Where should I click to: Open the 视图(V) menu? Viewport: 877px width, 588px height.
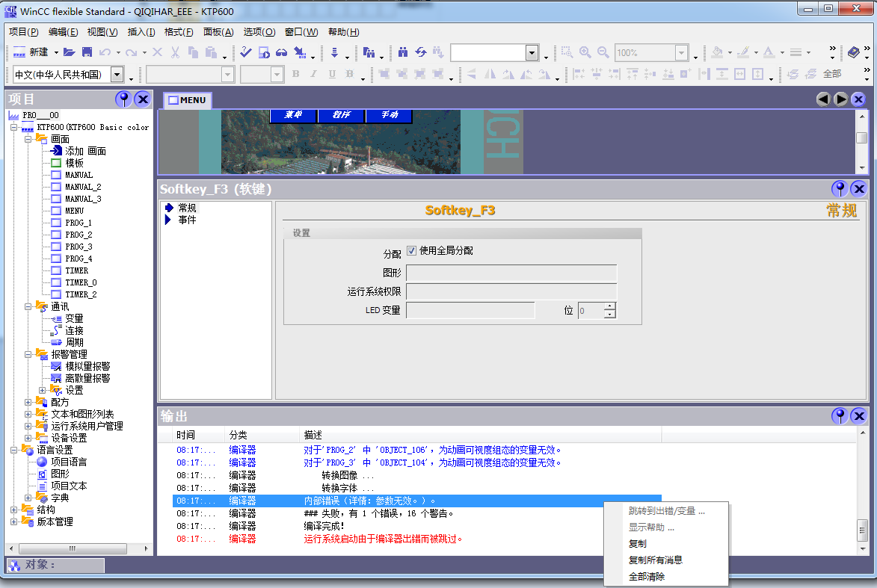tap(102, 32)
